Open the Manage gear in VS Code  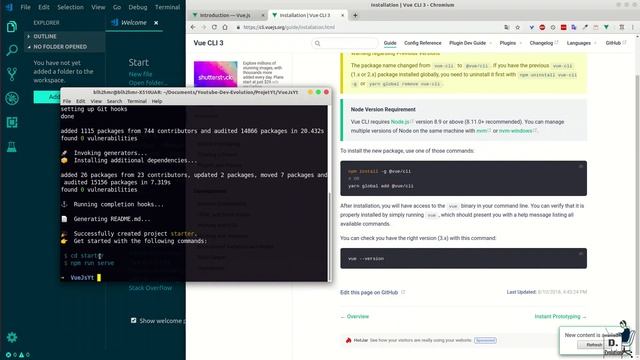coord(12,337)
